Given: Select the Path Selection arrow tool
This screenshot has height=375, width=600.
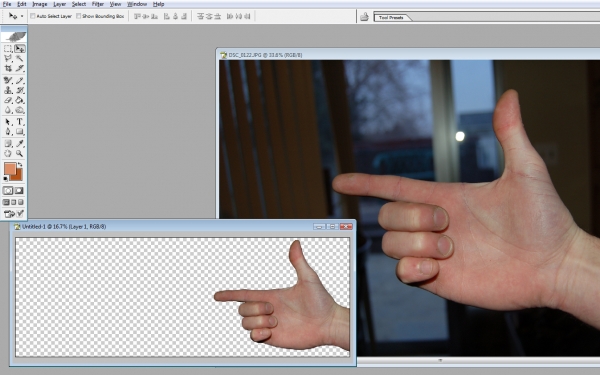Looking at the screenshot, I should (8, 122).
